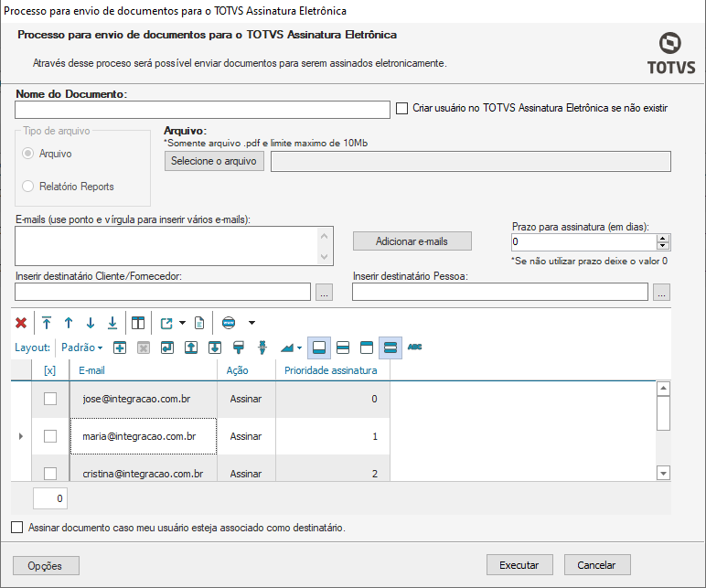Check the box for cristina@integracao.com.br row
The height and width of the screenshot is (588, 706).
[50, 474]
